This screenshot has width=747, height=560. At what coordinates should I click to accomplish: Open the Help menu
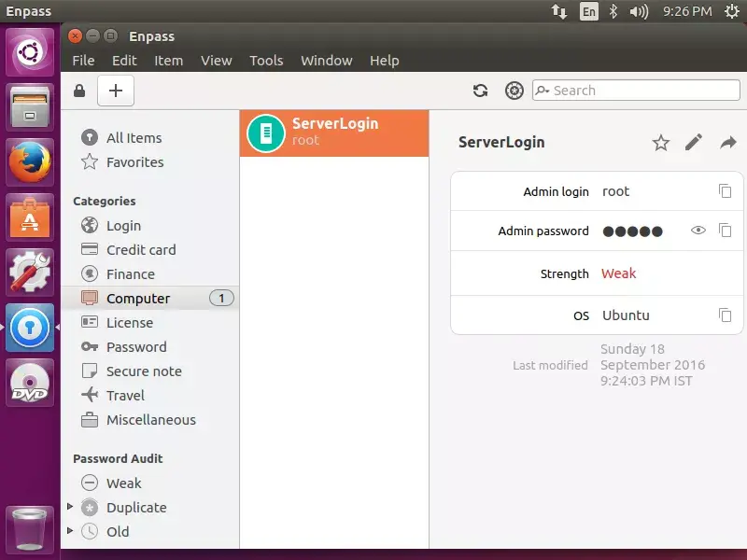point(385,61)
